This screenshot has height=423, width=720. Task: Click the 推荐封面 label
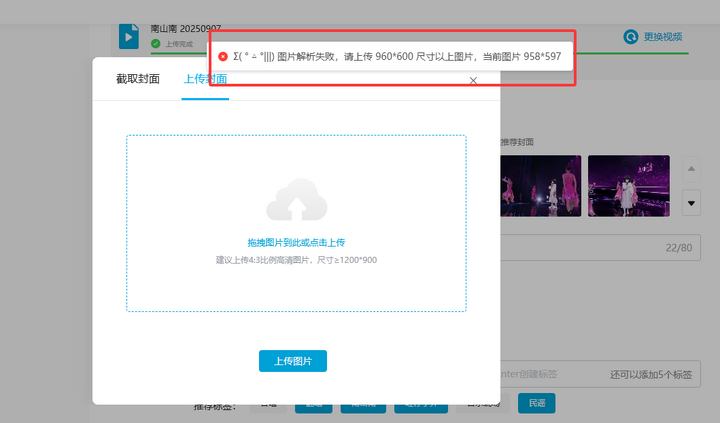click(517, 142)
